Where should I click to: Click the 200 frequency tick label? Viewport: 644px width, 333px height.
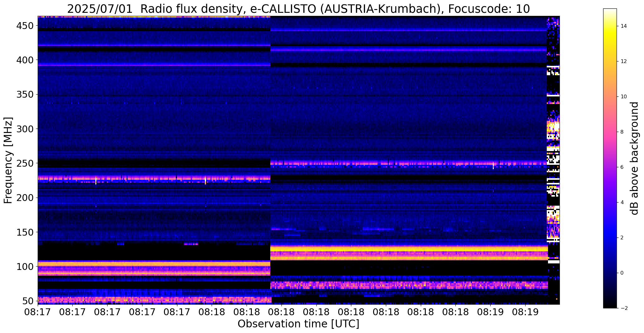point(24,198)
